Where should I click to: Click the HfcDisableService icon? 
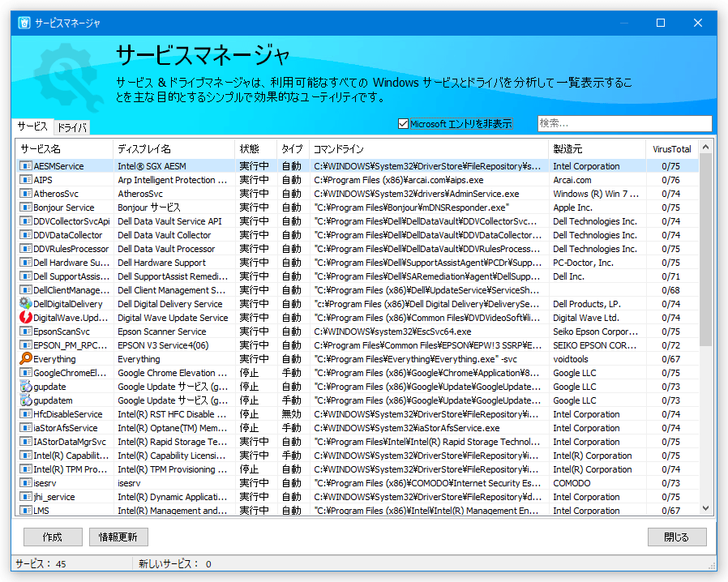[x=25, y=414]
